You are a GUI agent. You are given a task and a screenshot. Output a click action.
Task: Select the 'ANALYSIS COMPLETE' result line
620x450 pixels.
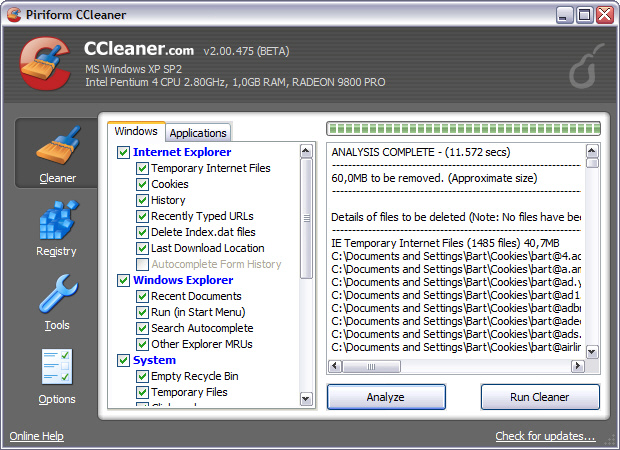421,152
